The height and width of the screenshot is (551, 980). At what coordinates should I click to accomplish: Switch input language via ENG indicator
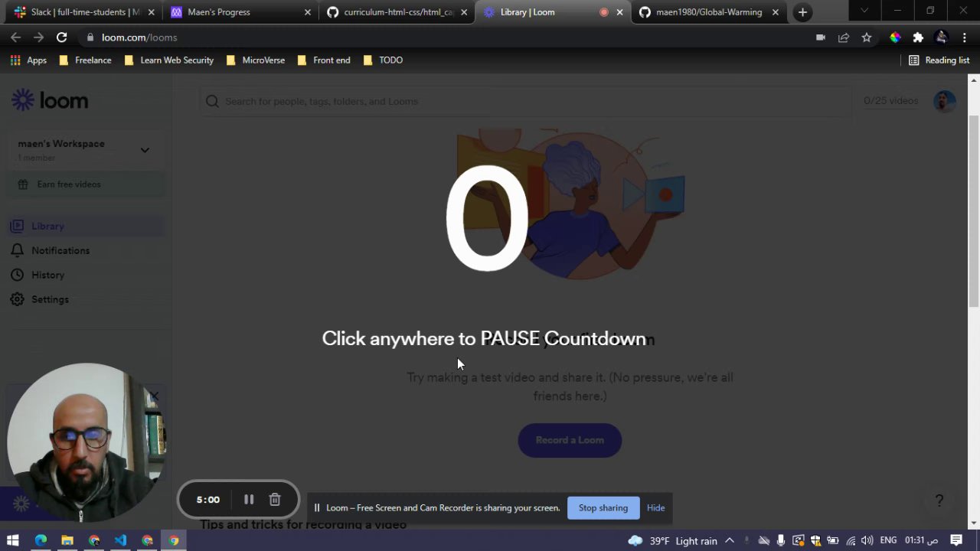click(888, 540)
